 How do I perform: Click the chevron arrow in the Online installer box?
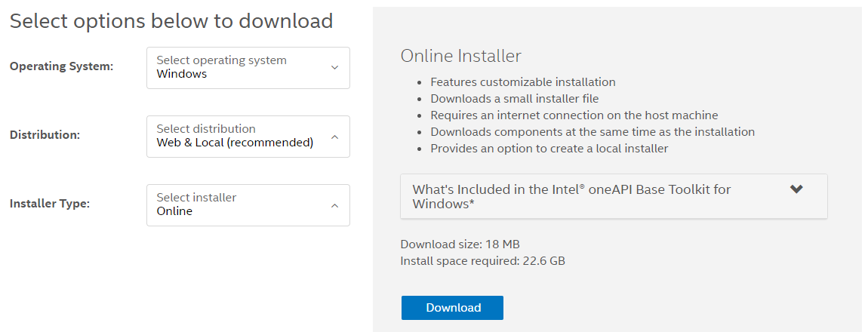point(335,205)
